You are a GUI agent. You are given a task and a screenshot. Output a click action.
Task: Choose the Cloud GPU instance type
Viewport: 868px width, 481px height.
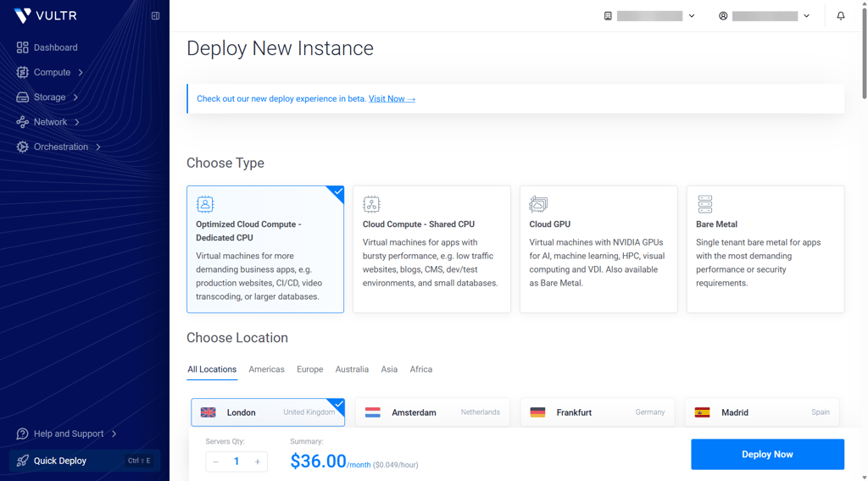click(598, 249)
